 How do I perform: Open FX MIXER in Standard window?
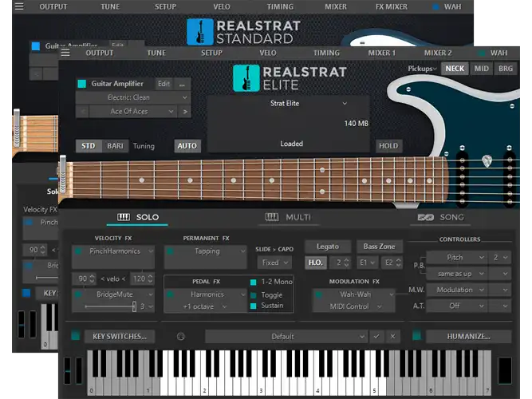[x=391, y=7]
